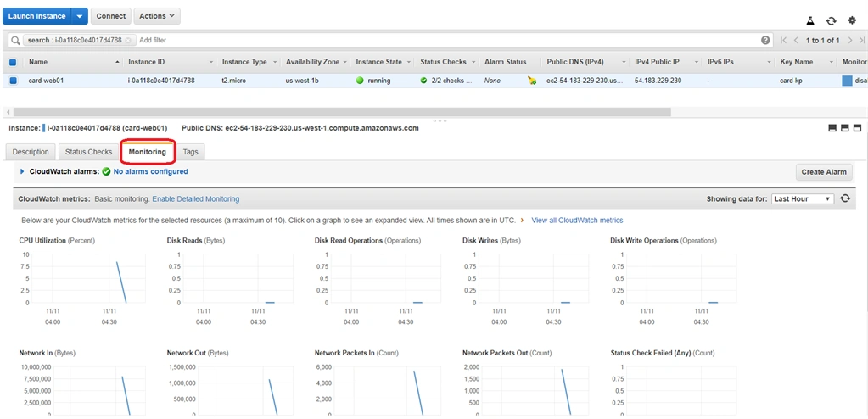The width and height of the screenshot is (868, 419).
Task: Toggle the card-web01 row checkbox
Action: point(13,81)
